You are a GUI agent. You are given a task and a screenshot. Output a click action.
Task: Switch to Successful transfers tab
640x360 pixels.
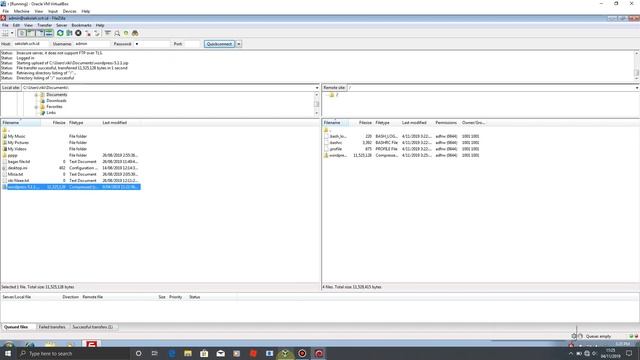point(93,327)
